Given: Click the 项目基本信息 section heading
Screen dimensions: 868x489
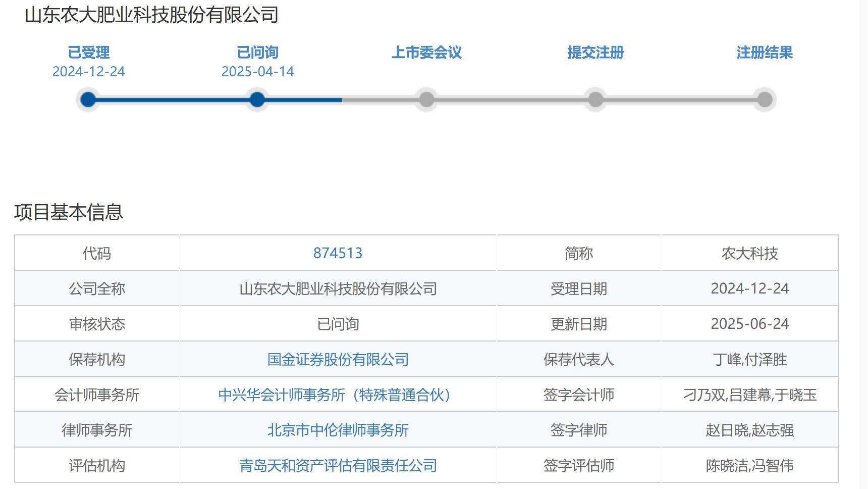Looking at the screenshot, I should click(x=69, y=212).
